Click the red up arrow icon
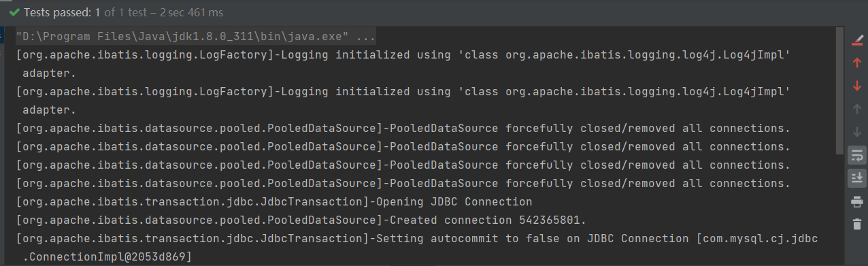 click(x=856, y=63)
